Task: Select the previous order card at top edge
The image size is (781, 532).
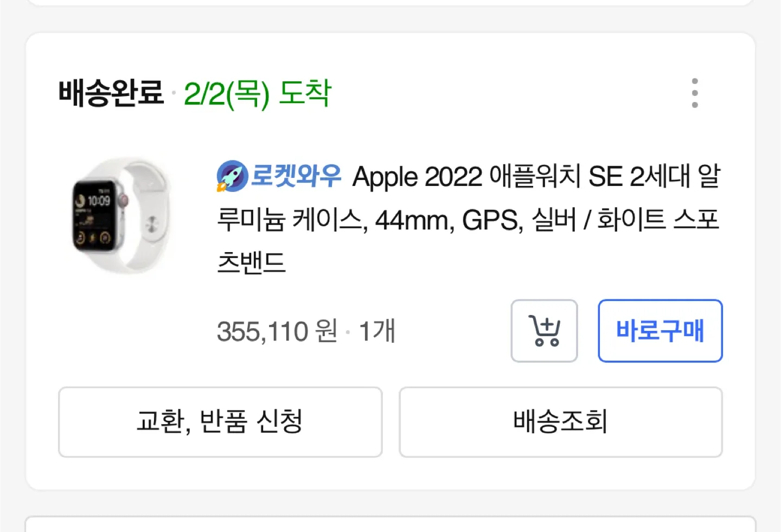Action: click(x=390, y=2)
